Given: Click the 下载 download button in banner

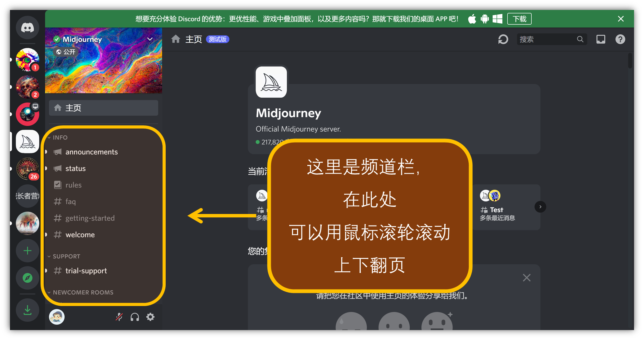Looking at the screenshot, I should click(519, 19).
